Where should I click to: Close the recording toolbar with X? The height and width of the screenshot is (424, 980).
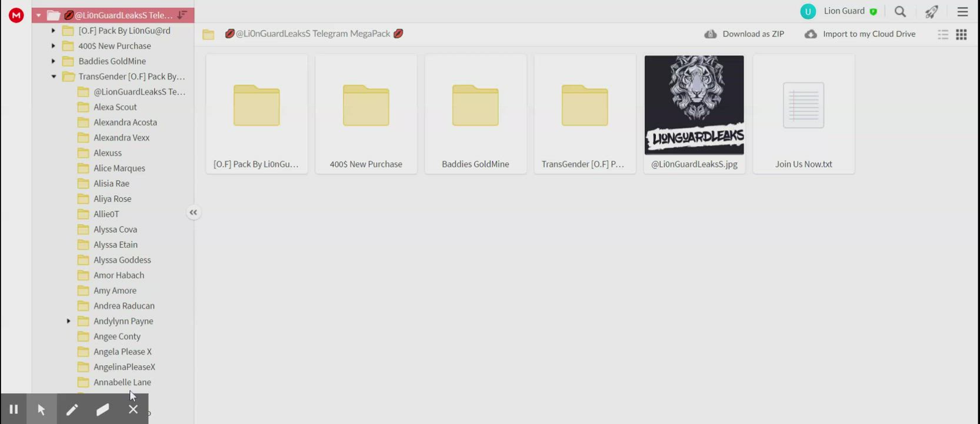134,409
